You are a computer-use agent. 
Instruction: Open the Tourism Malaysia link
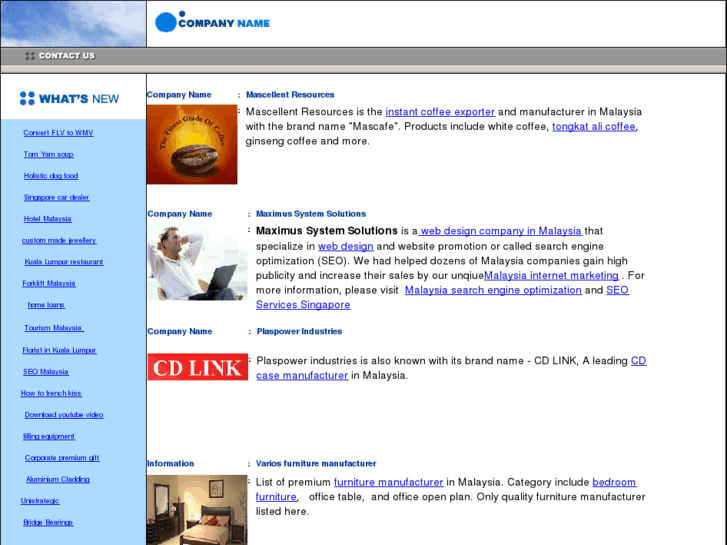click(54, 328)
